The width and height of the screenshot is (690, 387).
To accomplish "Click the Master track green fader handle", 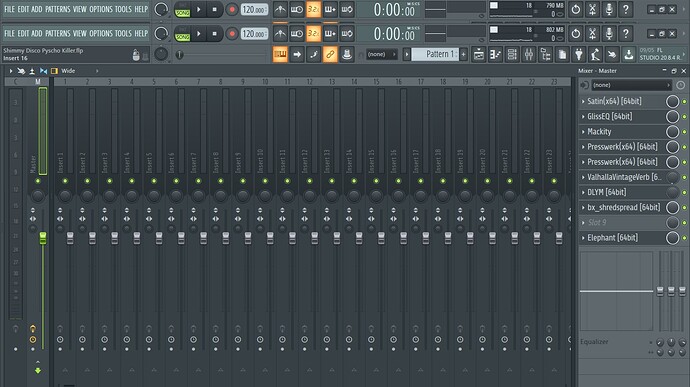I will pos(43,238).
